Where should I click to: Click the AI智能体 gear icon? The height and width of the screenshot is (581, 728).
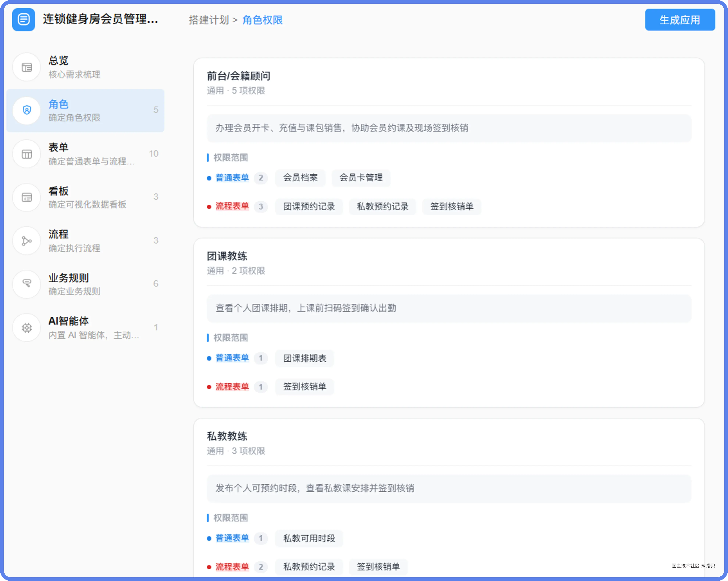27,327
